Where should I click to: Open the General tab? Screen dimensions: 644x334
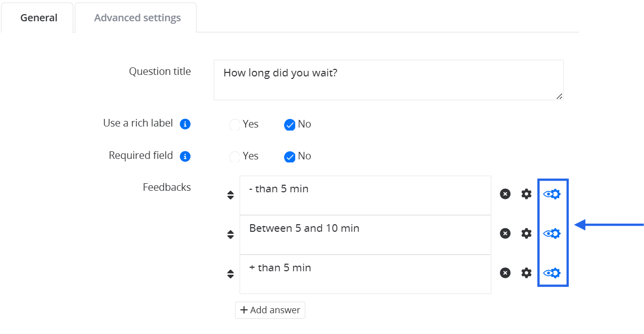tap(38, 18)
